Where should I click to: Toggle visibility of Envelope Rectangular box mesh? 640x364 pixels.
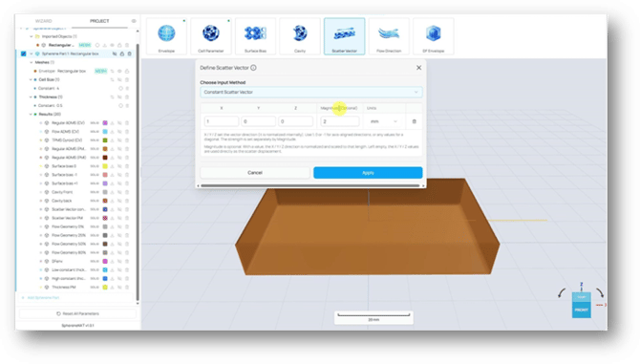coord(119,71)
